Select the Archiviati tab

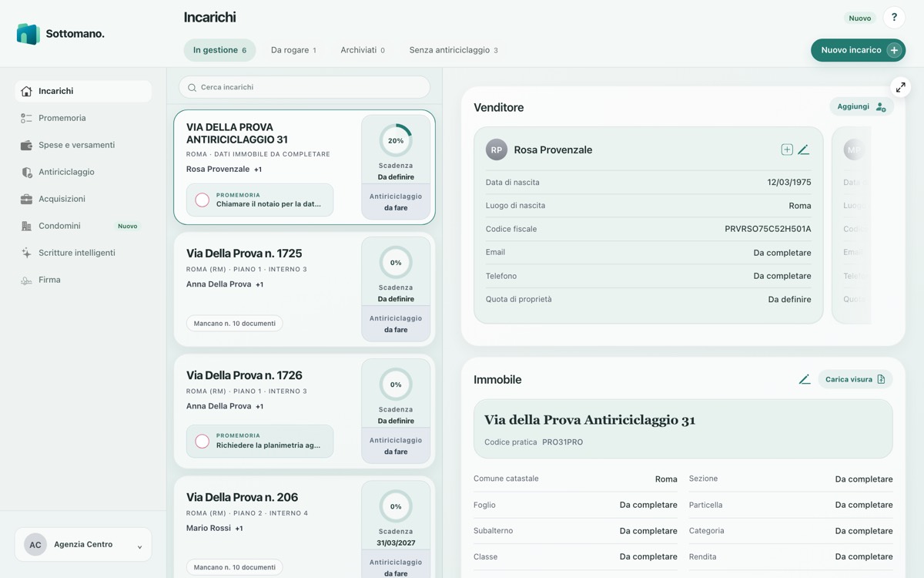363,50
